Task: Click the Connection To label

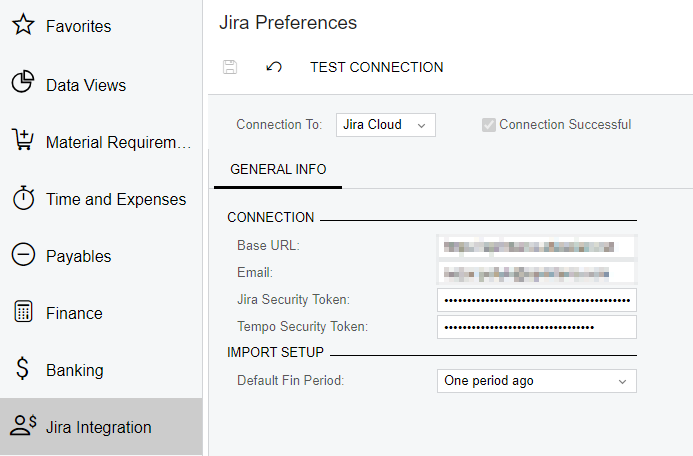Action: tap(279, 125)
